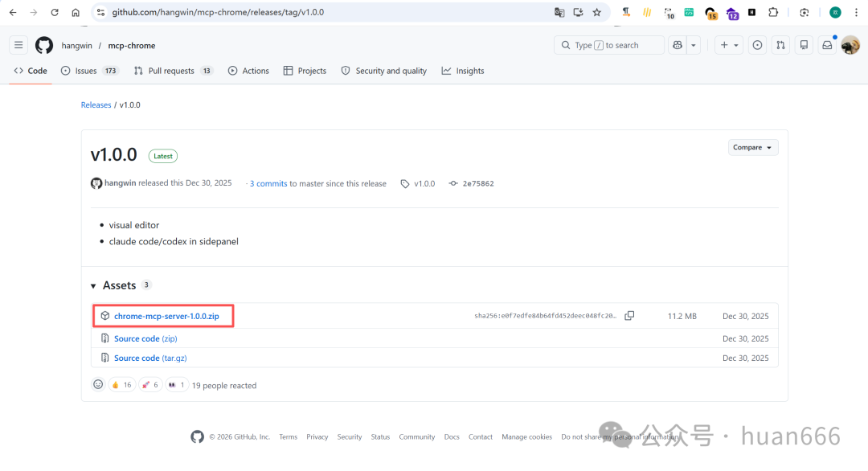
Task: Open the browser extensions puzzle icon
Action: tap(773, 12)
